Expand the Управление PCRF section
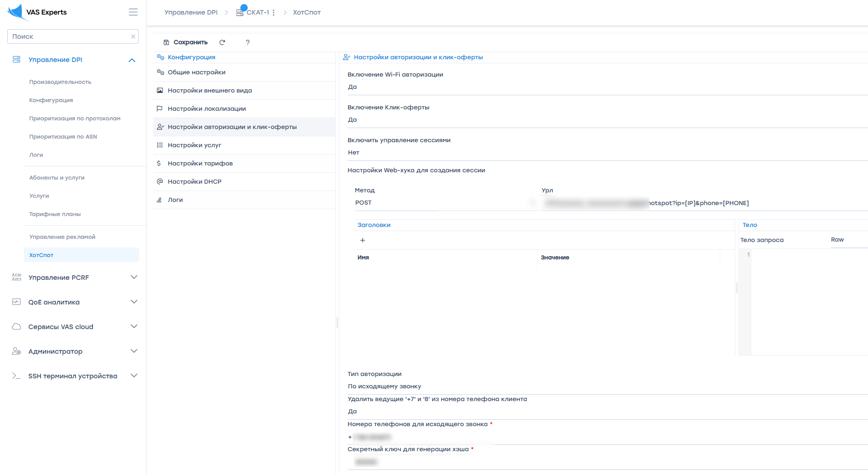Screen dimensions: 868x474 pos(134,277)
